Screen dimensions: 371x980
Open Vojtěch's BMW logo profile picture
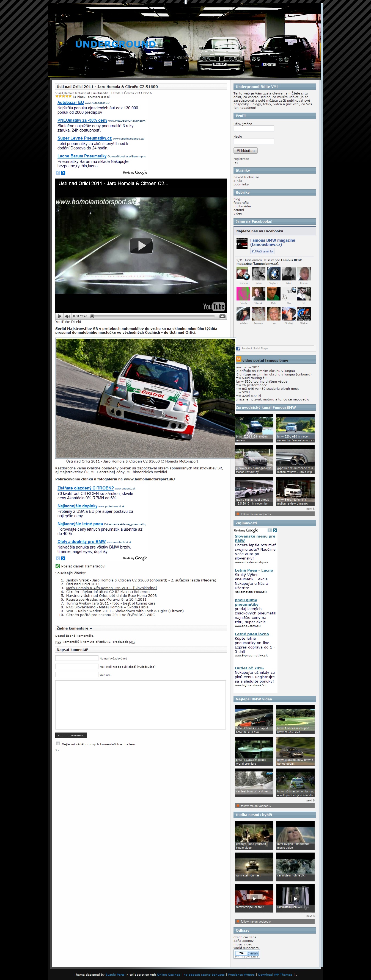coord(273,274)
